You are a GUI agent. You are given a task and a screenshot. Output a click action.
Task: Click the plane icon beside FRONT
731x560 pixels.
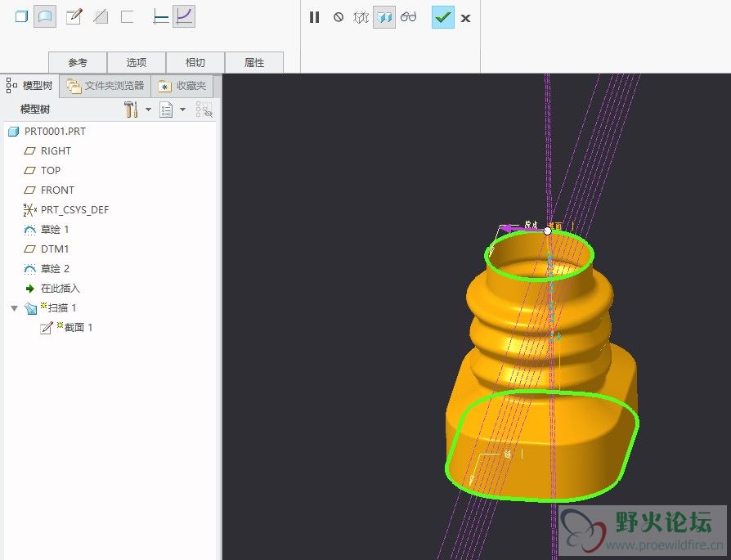coord(29,190)
